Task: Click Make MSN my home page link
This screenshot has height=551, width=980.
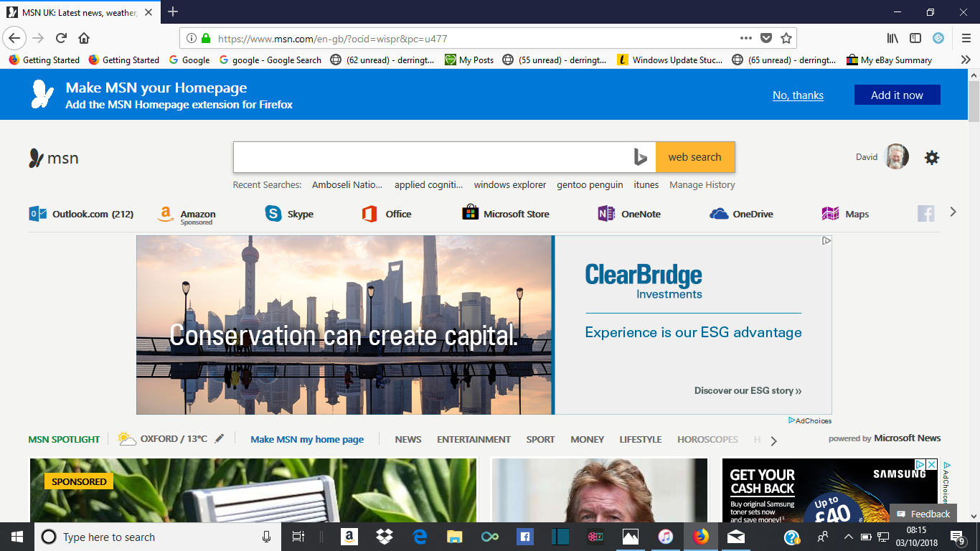Action: (307, 439)
